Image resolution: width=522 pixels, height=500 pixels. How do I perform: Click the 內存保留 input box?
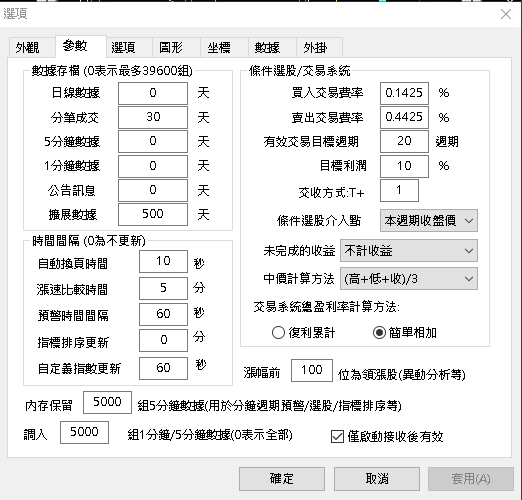click(x=107, y=402)
